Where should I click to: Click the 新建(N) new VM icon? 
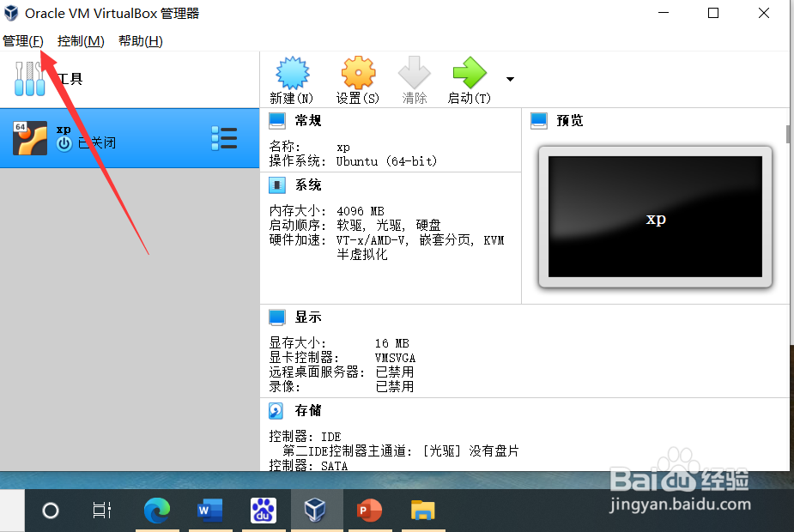pos(292,73)
